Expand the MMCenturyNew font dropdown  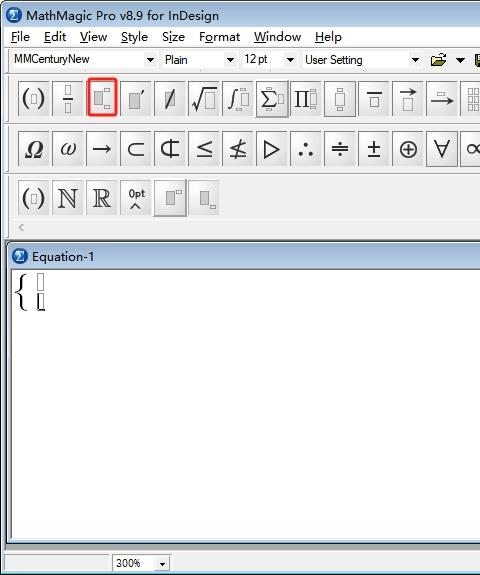pos(150,59)
